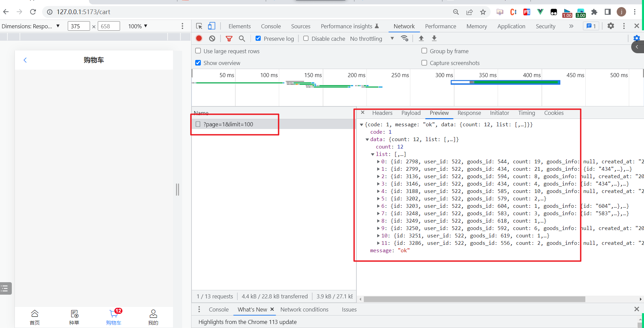Screen dimensions: 644x328
Task: Click the browser back arrow
Action: [x=6, y=12]
